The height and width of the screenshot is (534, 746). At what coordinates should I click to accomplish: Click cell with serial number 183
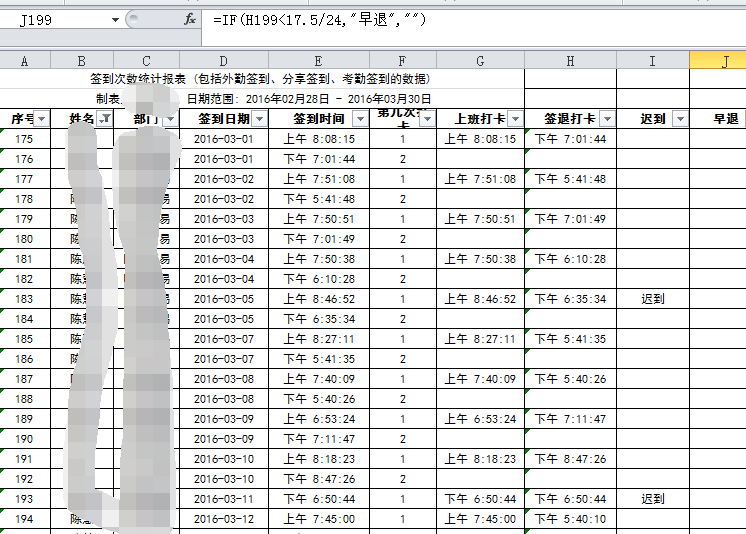coord(24,299)
